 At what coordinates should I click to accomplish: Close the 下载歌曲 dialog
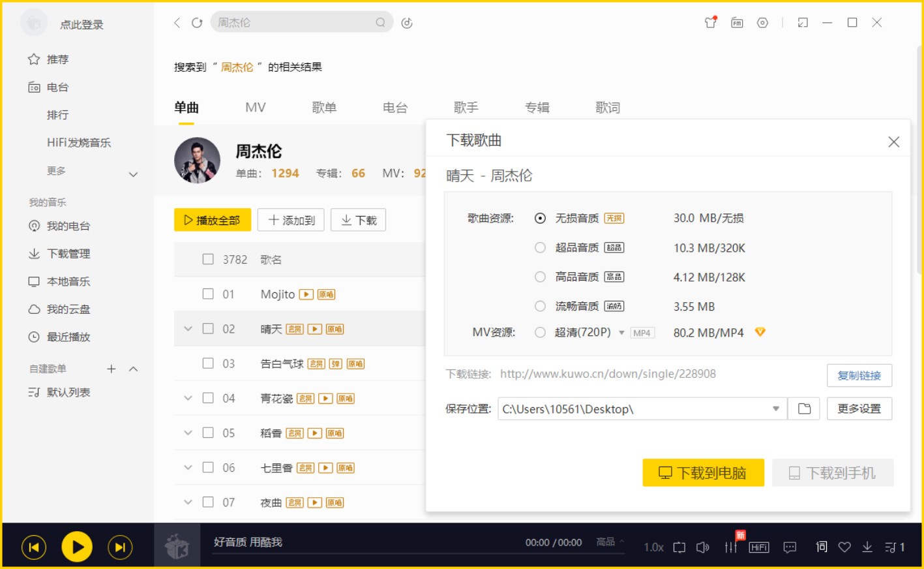[x=893, y=142]
